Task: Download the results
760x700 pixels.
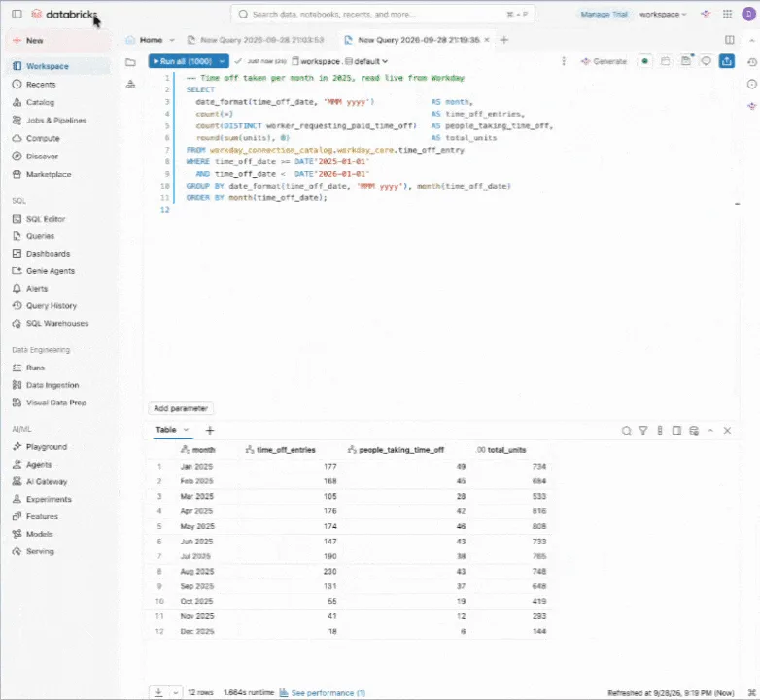Action: [158, 693]
